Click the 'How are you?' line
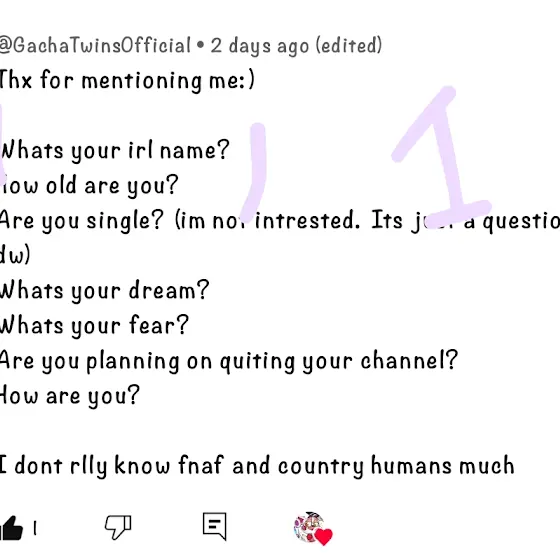560x560 pixels. click(x=69, y=396)
